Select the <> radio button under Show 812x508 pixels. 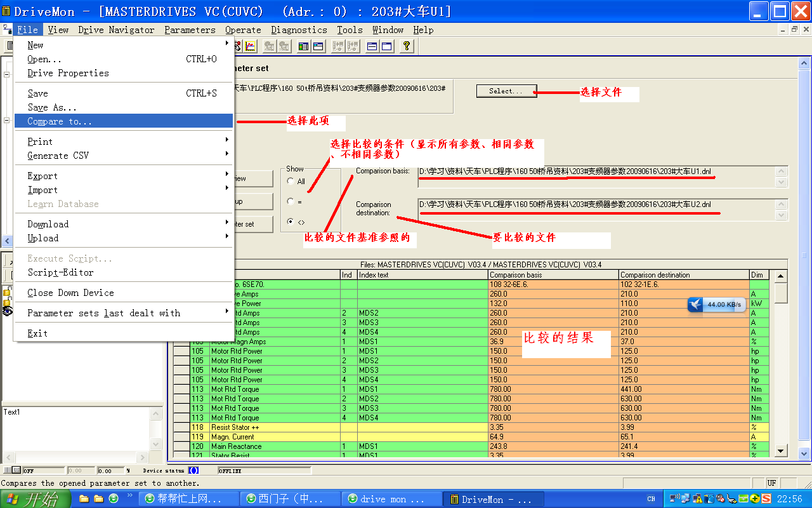[291, 222]
